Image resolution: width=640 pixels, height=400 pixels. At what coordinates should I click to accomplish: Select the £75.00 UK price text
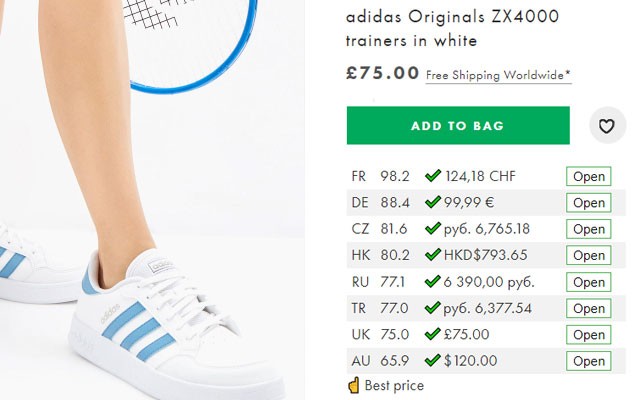[467, 334]
